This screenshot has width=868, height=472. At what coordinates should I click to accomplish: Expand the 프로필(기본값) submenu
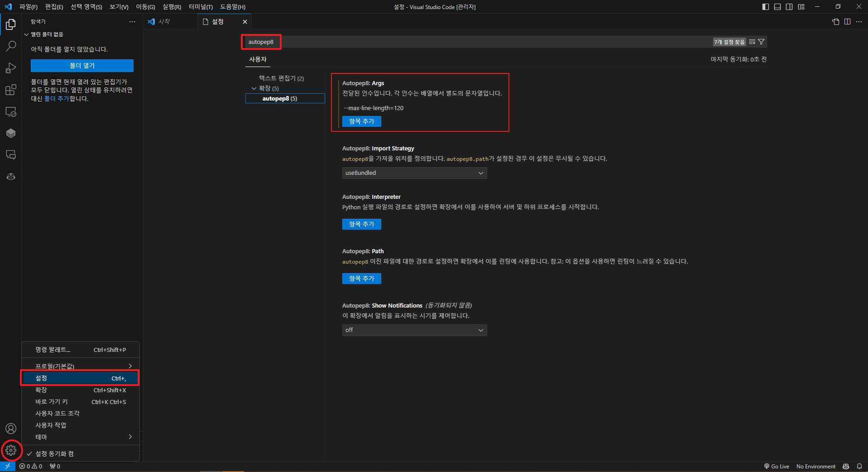81,366
